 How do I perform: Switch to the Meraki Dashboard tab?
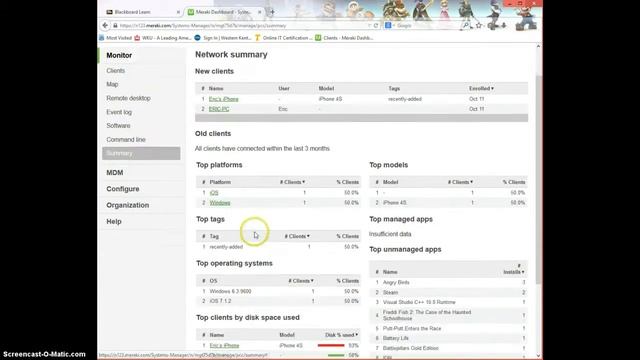224,12
